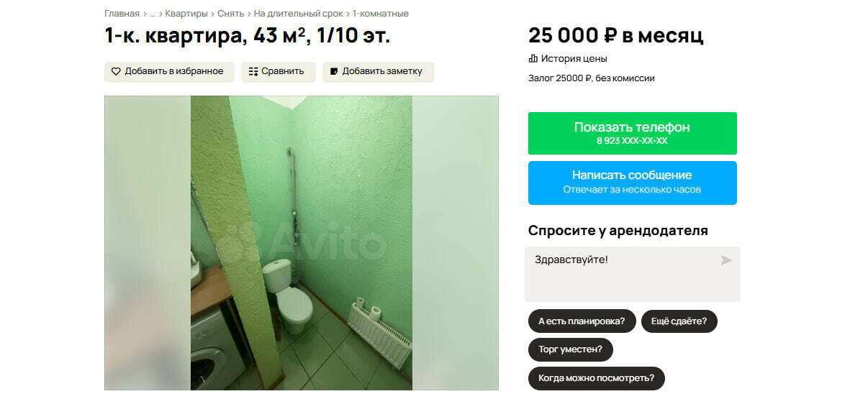
Task: Open the bathroom photo in gallery
Action: coord(302,243)
